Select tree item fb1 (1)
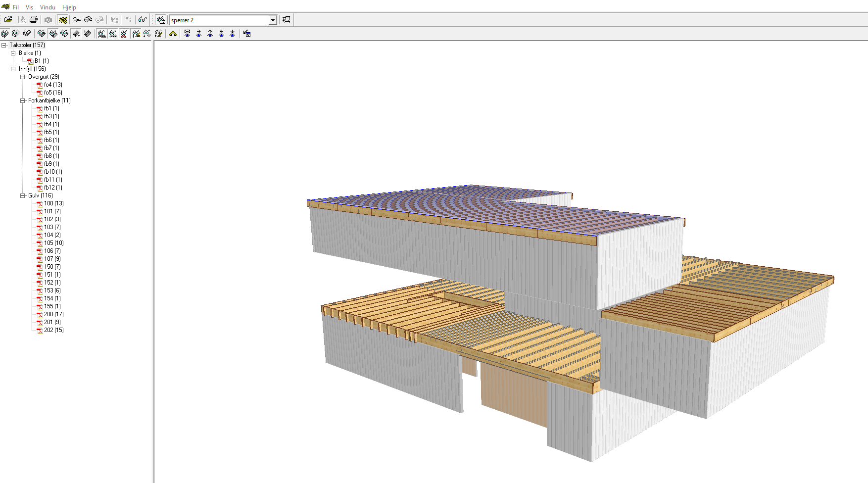This screenshot has width=868, height=483. click(x=51, y=108)
